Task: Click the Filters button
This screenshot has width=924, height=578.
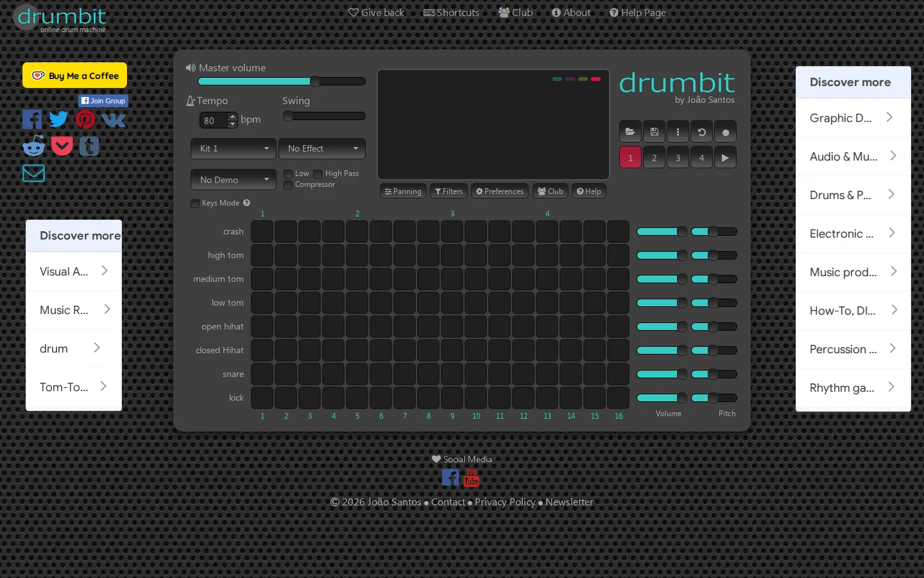Action: point(449,191)
